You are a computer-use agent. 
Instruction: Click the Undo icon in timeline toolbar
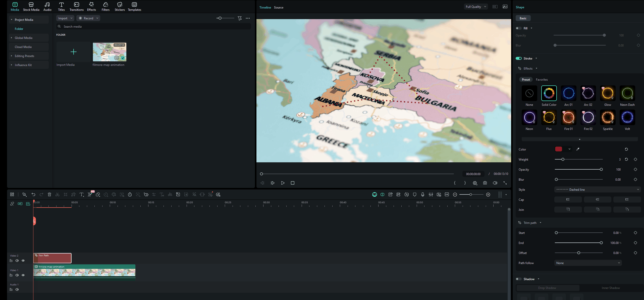coord(33,194)
